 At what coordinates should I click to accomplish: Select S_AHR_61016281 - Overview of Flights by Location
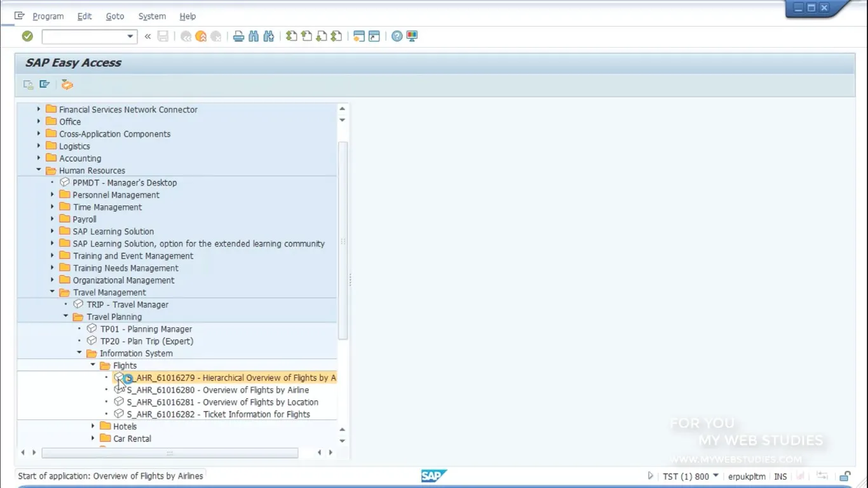[x=222, y=402]
